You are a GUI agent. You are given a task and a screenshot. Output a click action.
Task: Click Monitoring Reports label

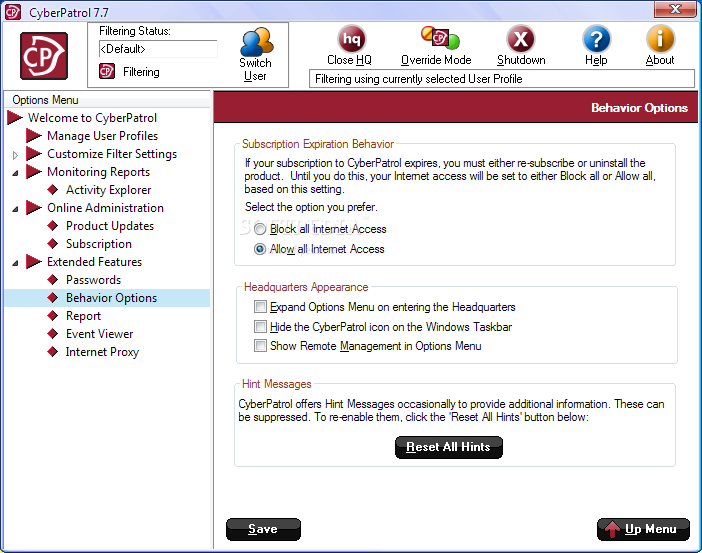tap(98, 171)
